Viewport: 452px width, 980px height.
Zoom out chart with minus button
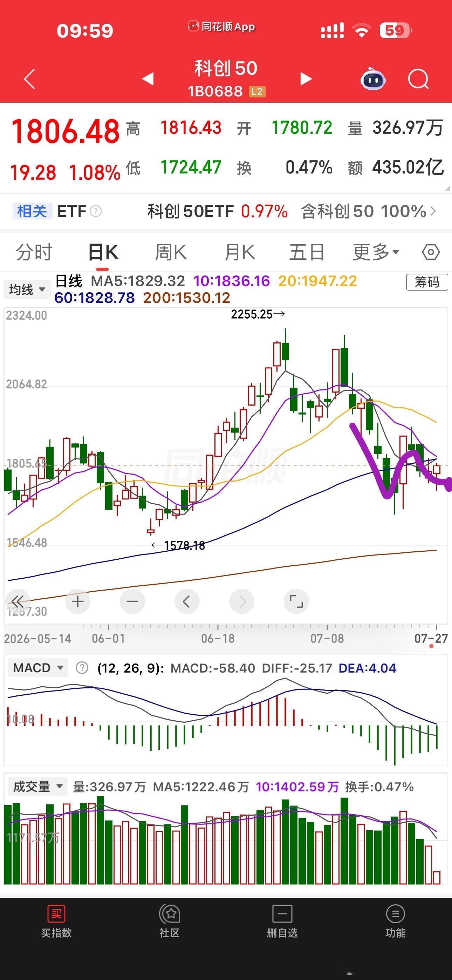132,601
